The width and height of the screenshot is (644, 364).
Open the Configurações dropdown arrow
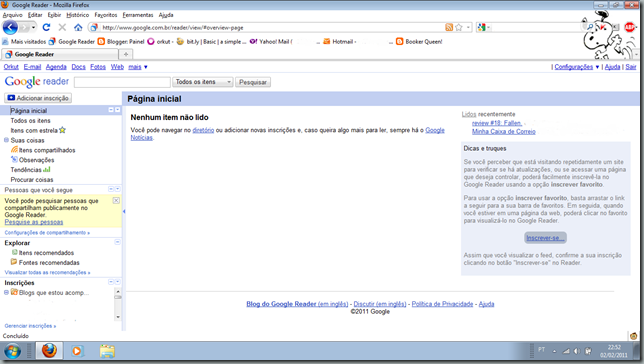pos(597,67)
